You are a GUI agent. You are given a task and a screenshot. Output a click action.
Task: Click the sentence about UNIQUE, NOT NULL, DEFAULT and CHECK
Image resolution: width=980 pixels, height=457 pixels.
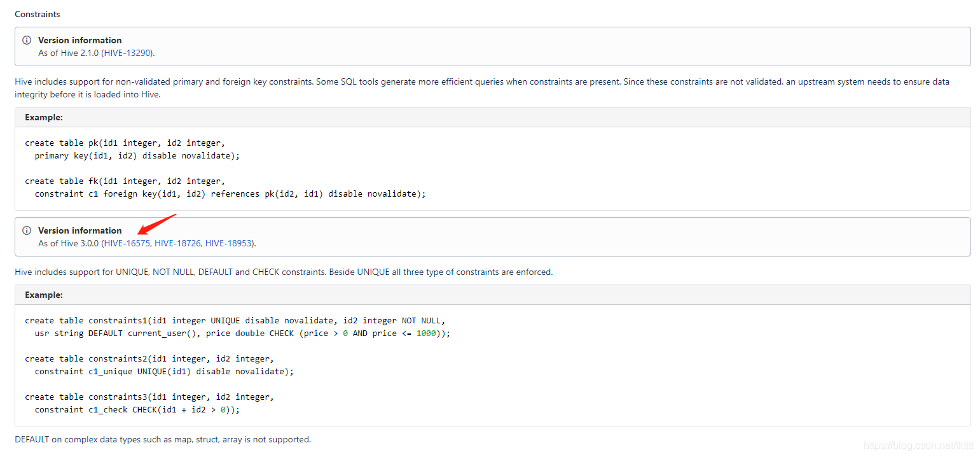coord(284,272)
